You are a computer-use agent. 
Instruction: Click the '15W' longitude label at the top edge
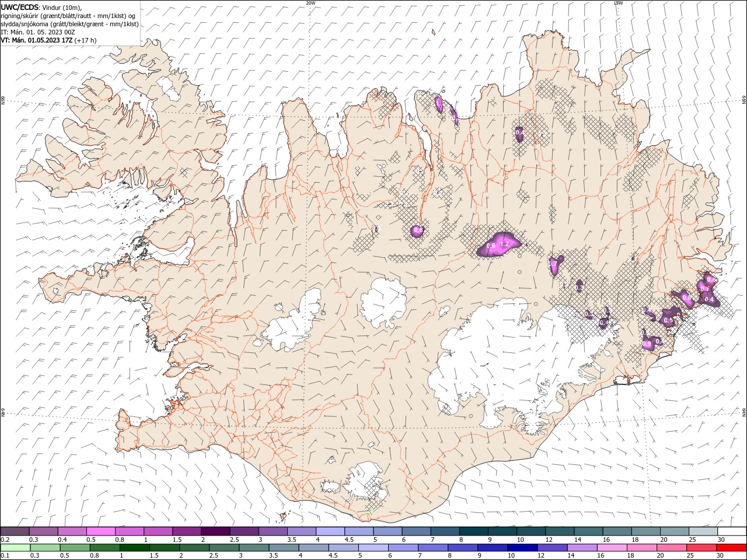[x=618, y=2]
